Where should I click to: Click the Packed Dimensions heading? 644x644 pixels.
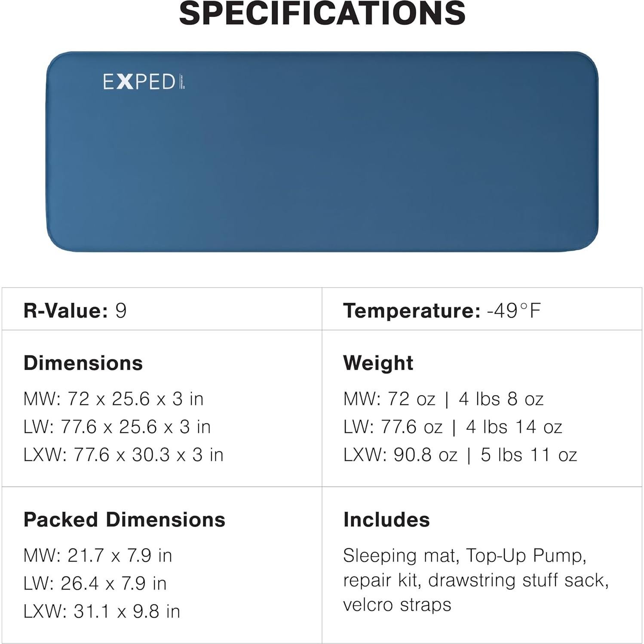pos(124,519)
